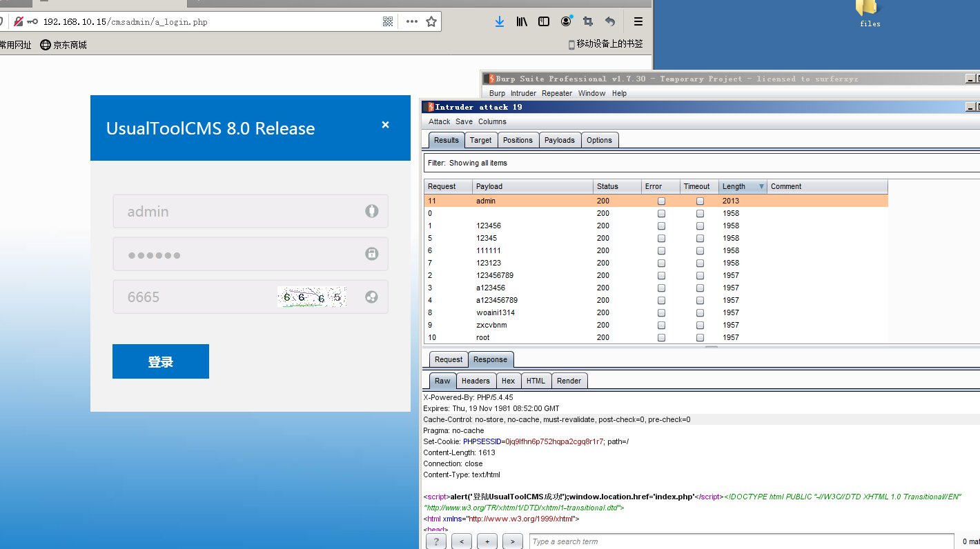Open the Burp menu in Burp Suite
The height and width of the screenshot is (549, 980).
[x=497, y=93]
